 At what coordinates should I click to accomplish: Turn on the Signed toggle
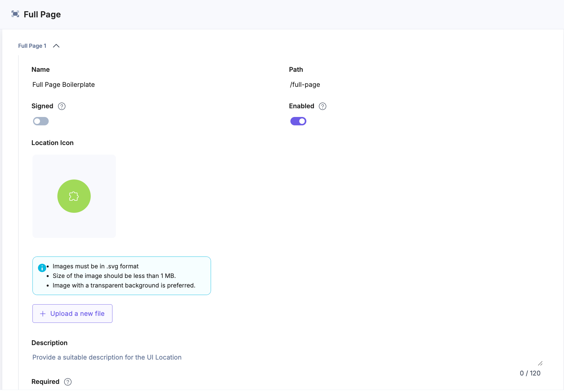41,121
